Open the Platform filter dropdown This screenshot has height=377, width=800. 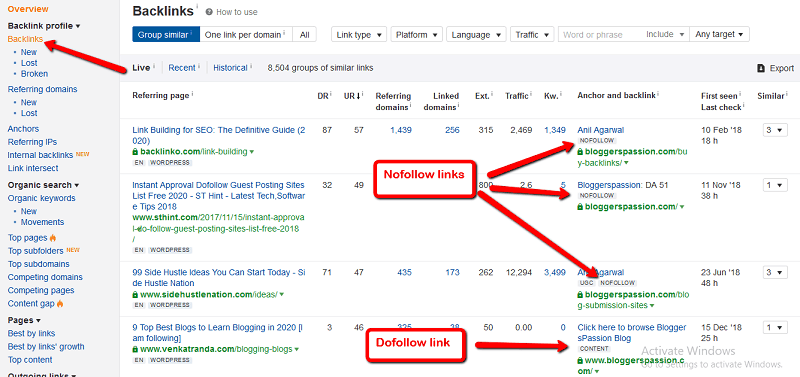[416, 35]
